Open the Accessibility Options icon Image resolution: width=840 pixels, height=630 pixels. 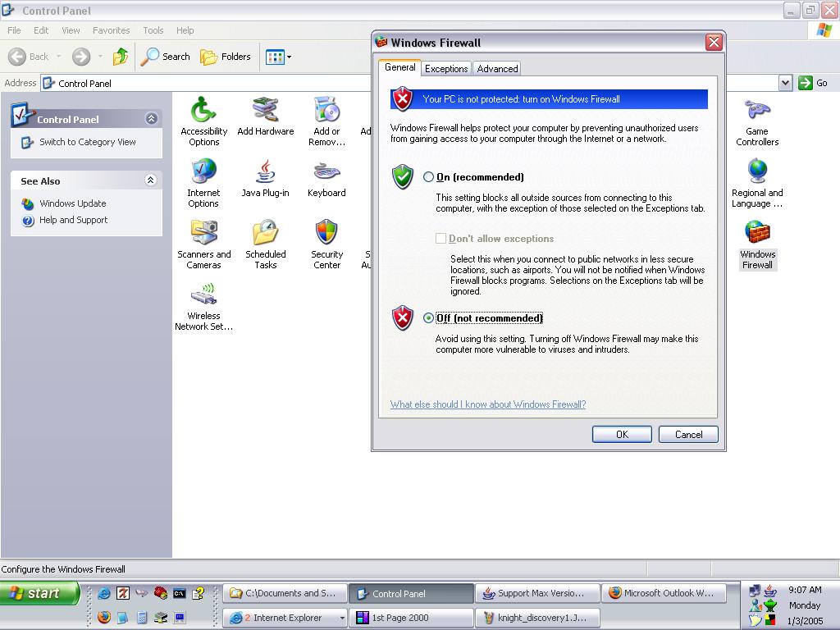(x=203, y=111)
